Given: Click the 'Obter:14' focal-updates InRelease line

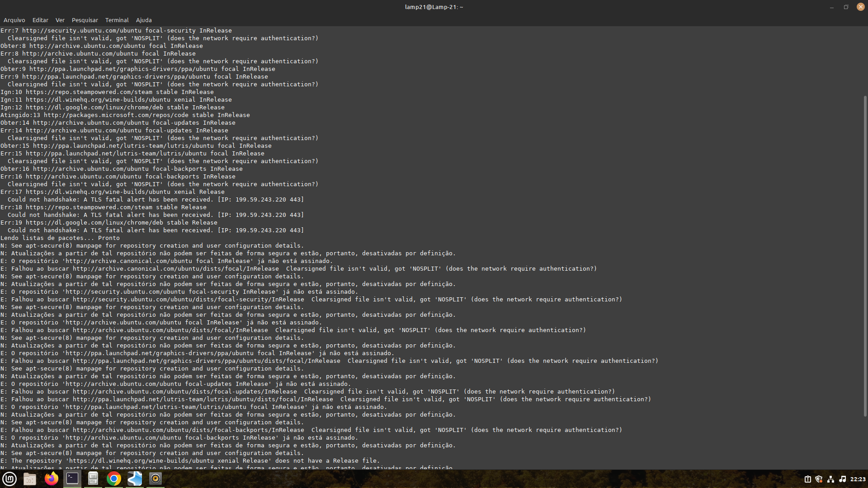Looking at the screenshot, I should click(118, 122).
